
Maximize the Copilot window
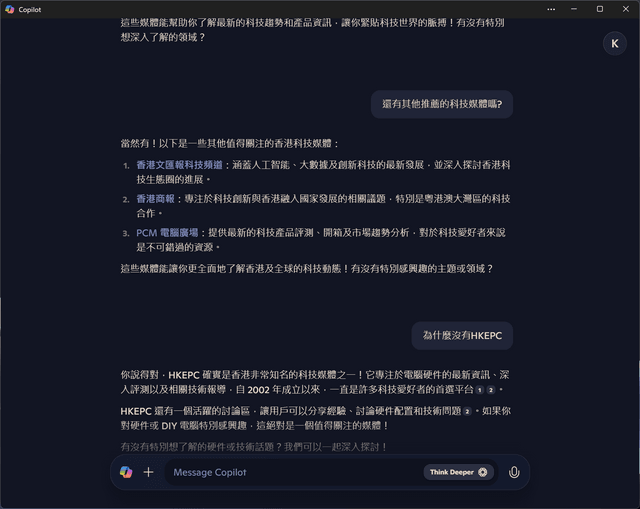600,9
